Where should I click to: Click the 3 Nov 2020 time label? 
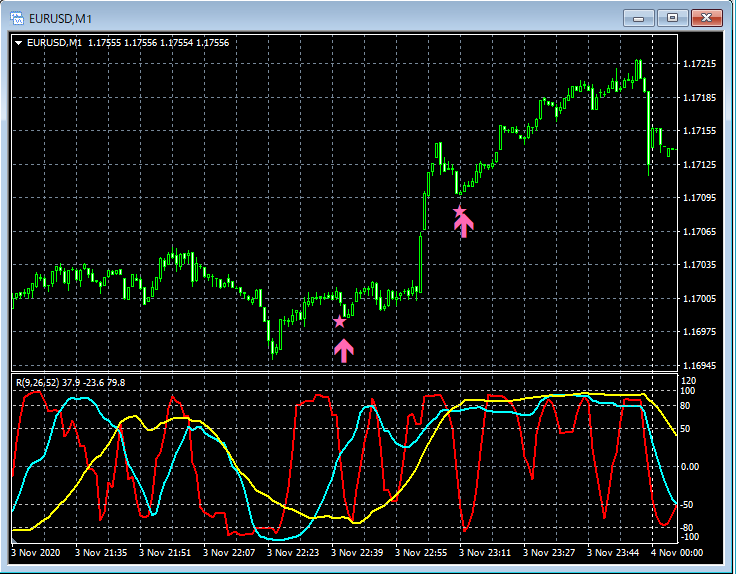[36, 552]
